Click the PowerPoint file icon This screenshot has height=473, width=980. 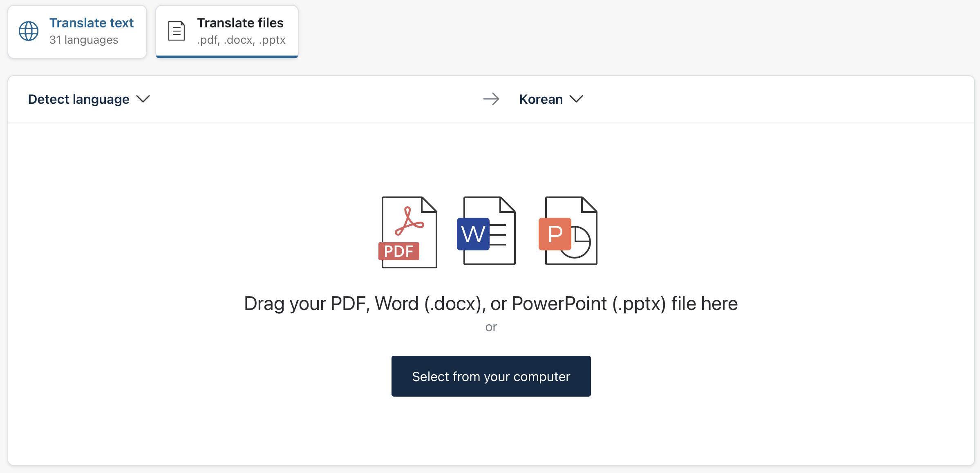pyautogui.click(x=568, y=231)
